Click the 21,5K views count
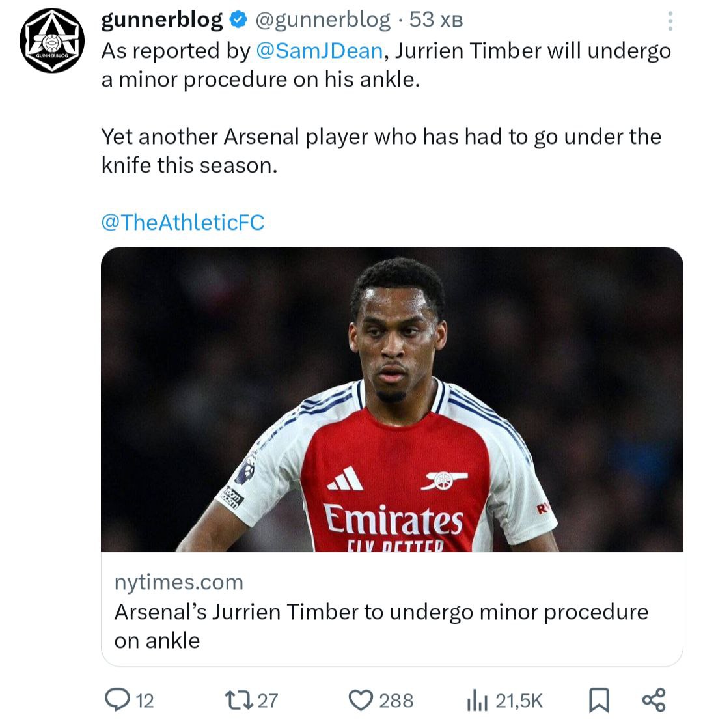This screenshot has width=703, height=728. tap(519, 701)
